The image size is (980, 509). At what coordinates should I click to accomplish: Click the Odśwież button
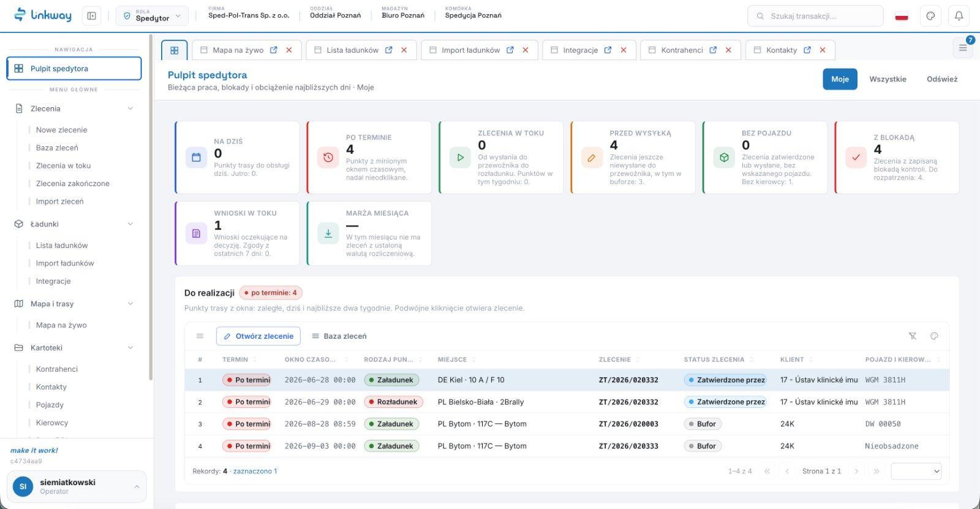pos(942,79)
